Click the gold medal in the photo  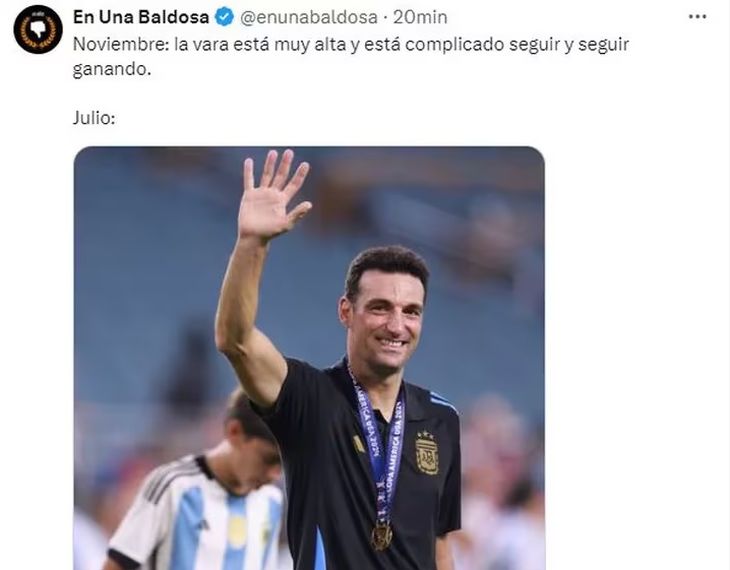pyautogui.click(x=382, y=536)
